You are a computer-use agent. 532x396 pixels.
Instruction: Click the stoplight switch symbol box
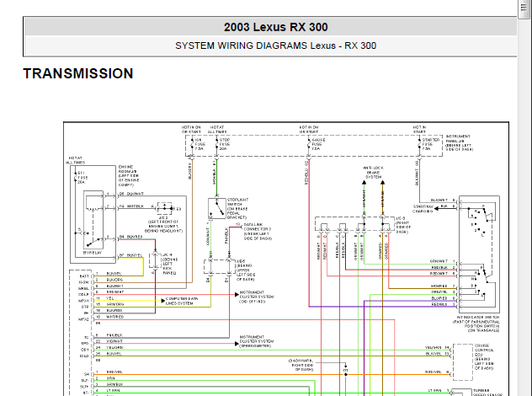click(x=217, y=208)
